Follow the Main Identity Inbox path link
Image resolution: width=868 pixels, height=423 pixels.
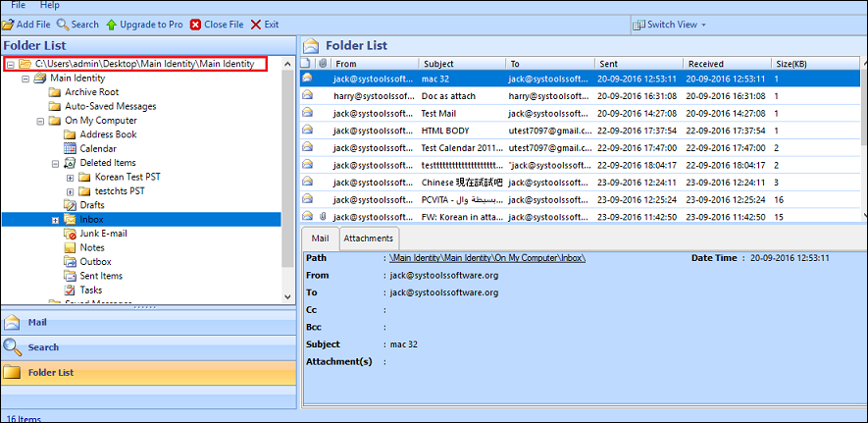click(x=487, y=258)
